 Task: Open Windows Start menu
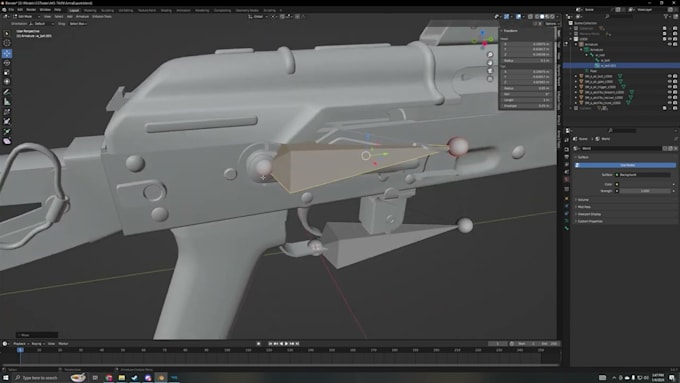(x=6, y=378)
